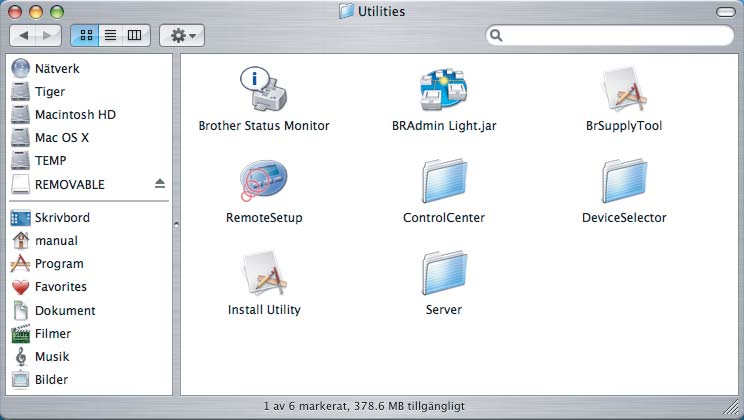Select the Macintosh HD disk icon
The image size is (744, 420).
click(x=20, y=114)
